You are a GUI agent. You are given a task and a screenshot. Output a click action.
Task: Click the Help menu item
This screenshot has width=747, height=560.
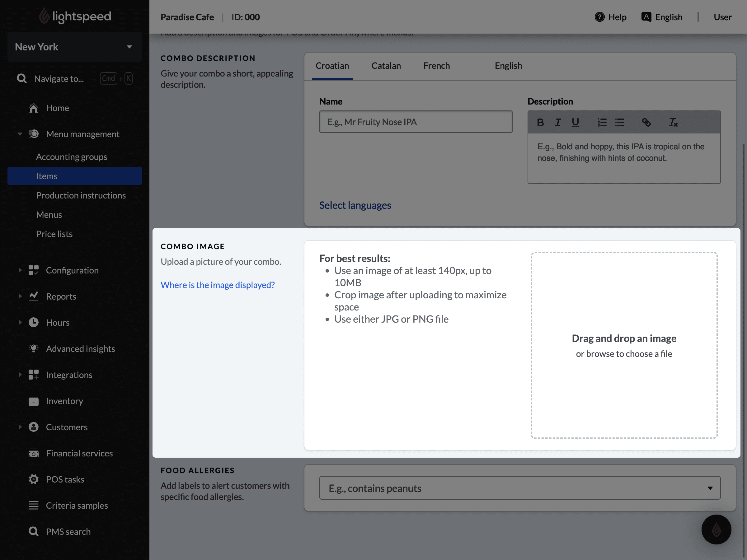tap(610, 16)
